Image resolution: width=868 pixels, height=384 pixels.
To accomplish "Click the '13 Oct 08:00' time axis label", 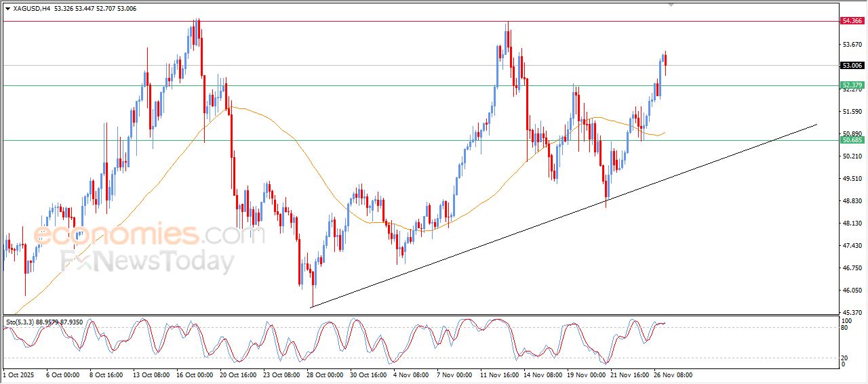I will pyautogui.click(x=151, y=375).
